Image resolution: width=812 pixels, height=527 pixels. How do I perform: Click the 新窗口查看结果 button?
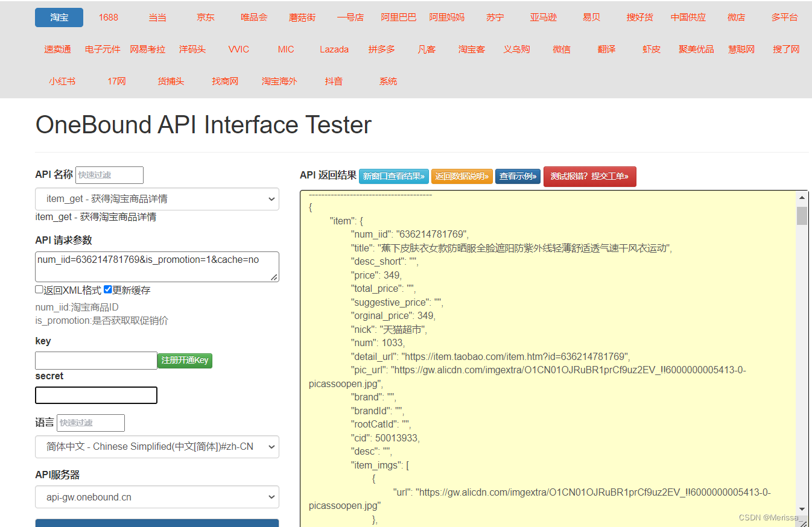394,177
